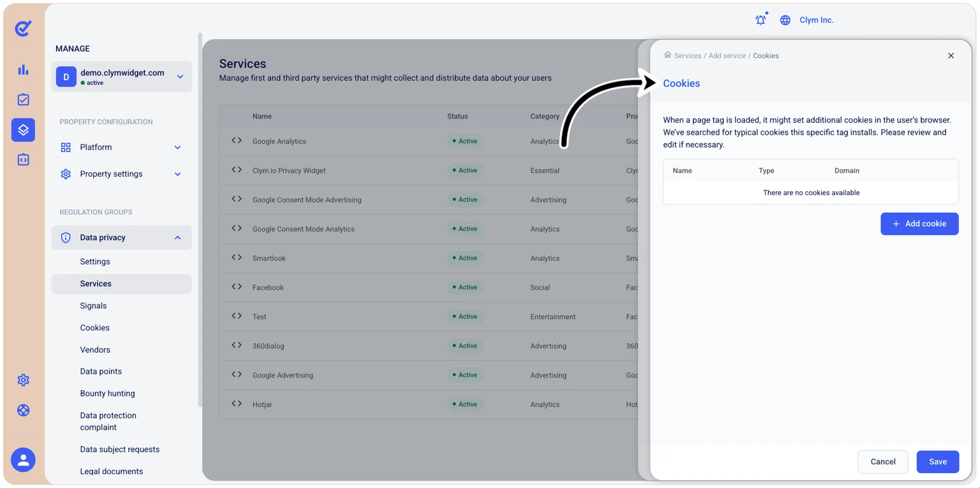This screenshot has height=488, width=980.
Task: Click the Services breadcrumb link
Action: click(687, 56)
